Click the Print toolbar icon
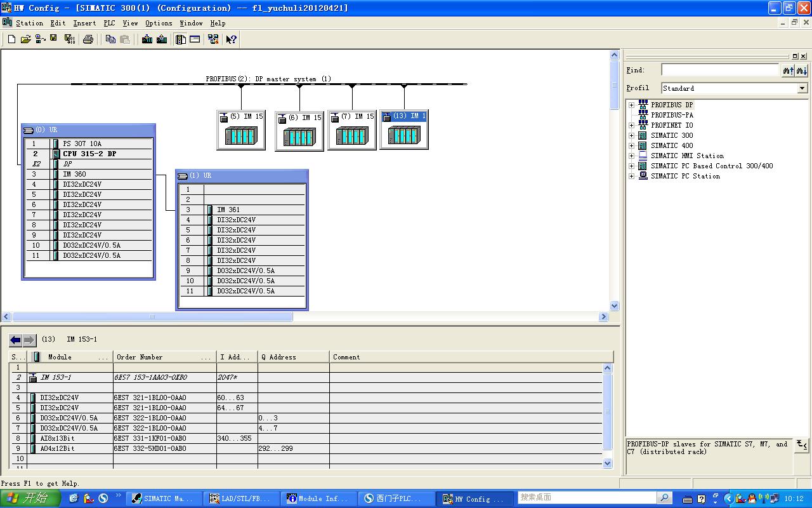 (x=88, y=39)
